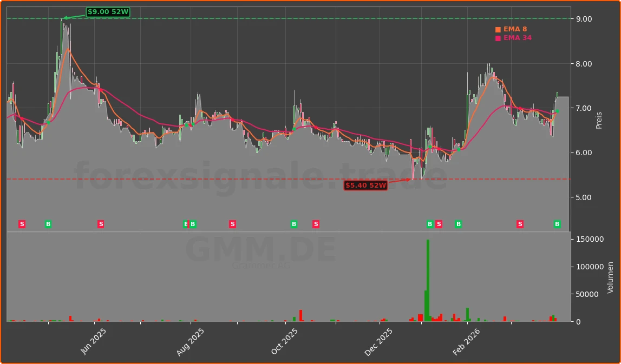Click the 150000 volume axis label

tap(590, 240)
